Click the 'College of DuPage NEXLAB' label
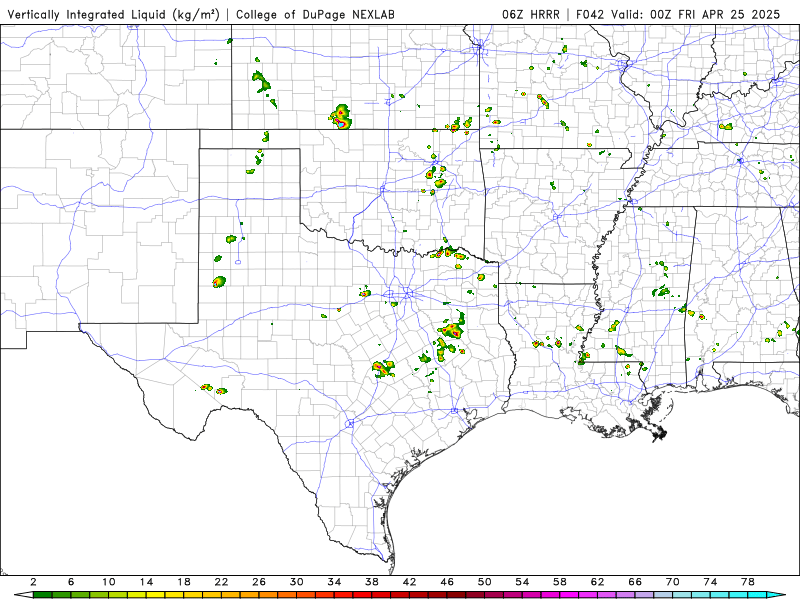This screenshot has height=600, width=800. (x=315, y=14)
